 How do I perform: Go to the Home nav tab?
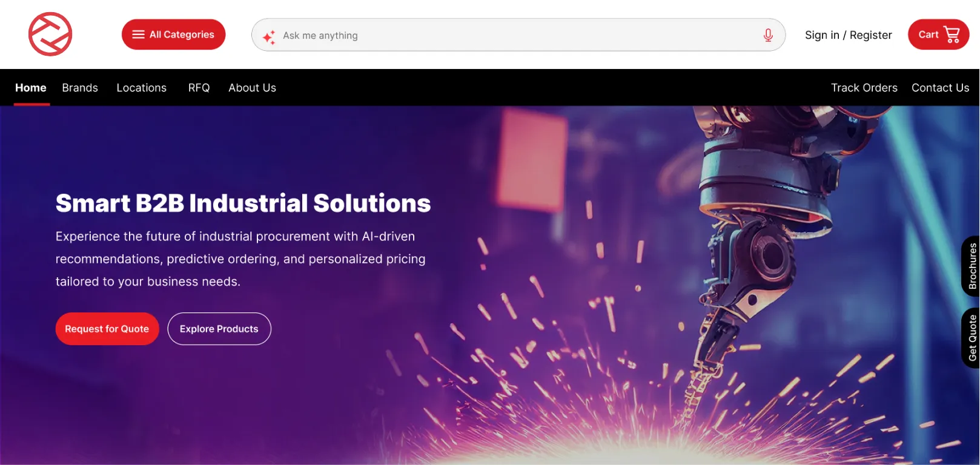pos(31,88)
